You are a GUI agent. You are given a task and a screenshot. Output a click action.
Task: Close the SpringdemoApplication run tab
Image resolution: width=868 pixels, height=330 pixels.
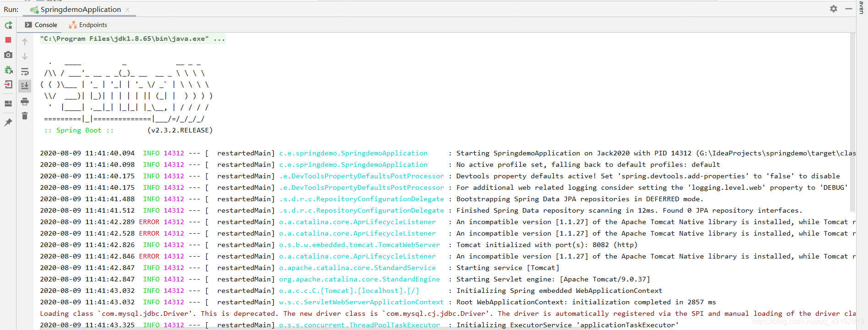127,10
